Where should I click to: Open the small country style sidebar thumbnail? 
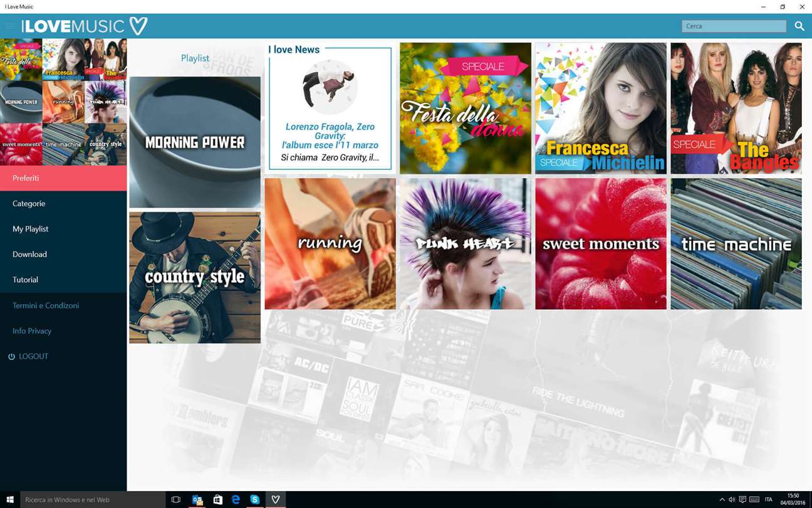[x=105, y=144]
